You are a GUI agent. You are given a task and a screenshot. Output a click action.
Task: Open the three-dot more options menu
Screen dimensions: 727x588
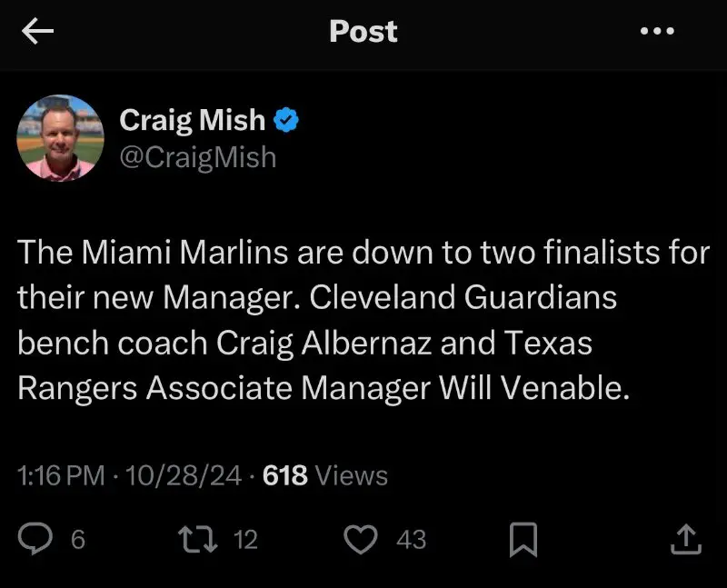click(657, 32)
